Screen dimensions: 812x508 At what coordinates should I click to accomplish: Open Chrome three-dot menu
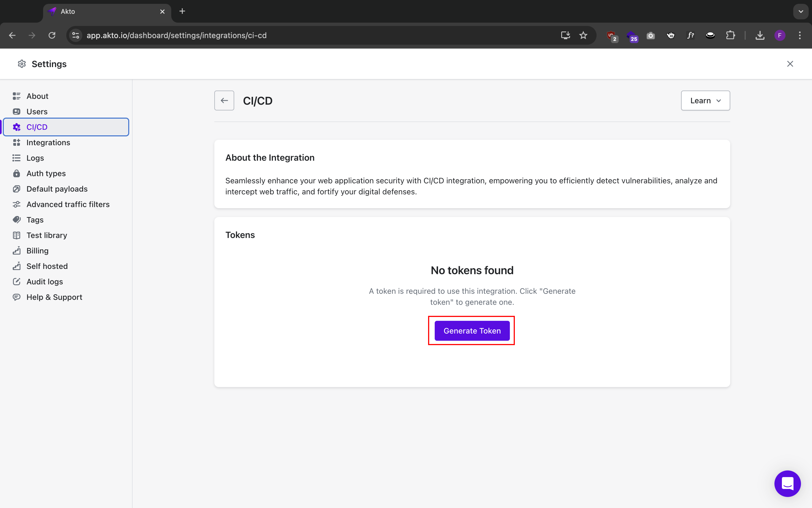pos(800,35)
